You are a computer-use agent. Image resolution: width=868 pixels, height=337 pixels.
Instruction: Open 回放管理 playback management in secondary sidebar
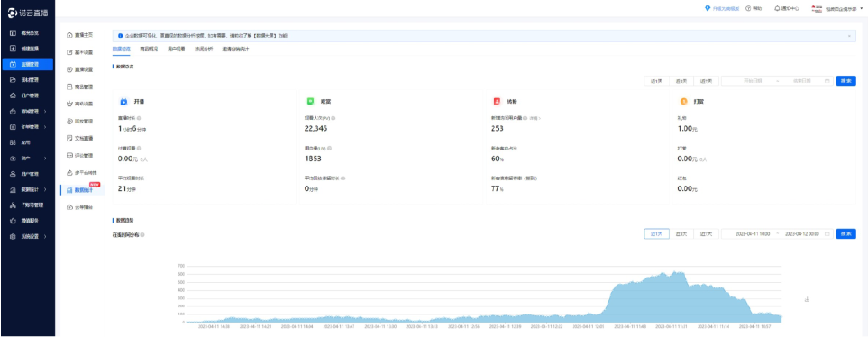tap(79, 121)
